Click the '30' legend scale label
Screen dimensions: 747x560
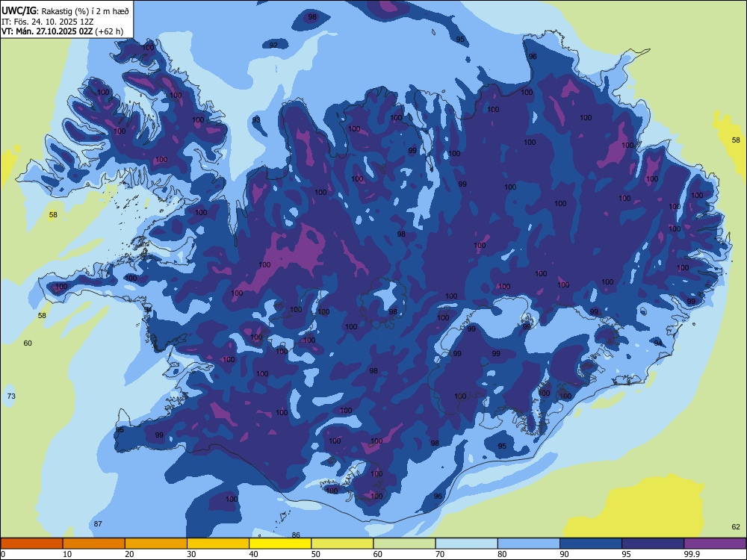pyautogui.click(x=191, y=554)
